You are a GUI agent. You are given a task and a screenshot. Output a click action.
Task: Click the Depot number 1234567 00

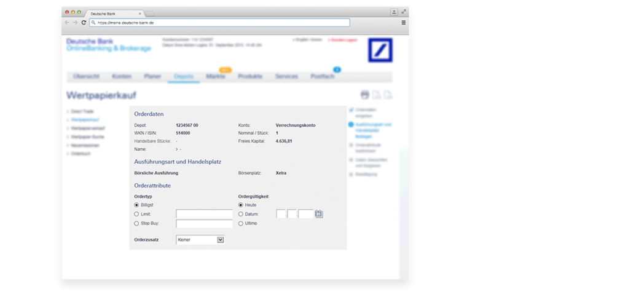[187, 125]
